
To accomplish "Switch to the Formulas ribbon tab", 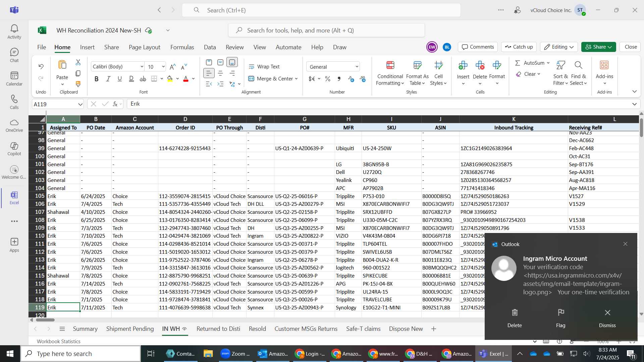I will click(182, 47).
